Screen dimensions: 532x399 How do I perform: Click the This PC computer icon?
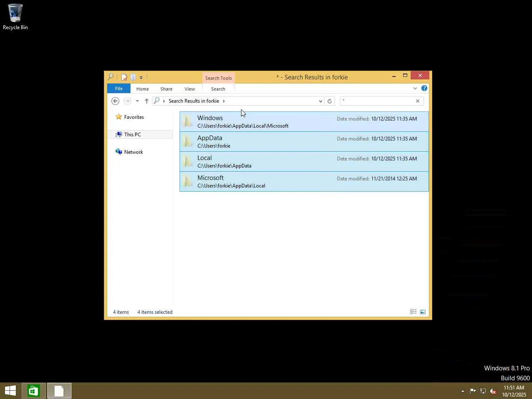(x=119, y=134)
